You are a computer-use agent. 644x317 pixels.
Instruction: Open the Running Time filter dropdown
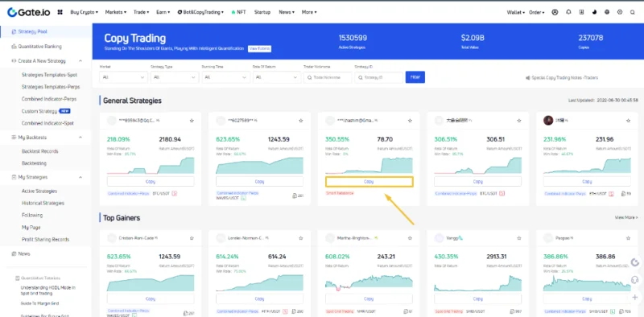(226, 77)
